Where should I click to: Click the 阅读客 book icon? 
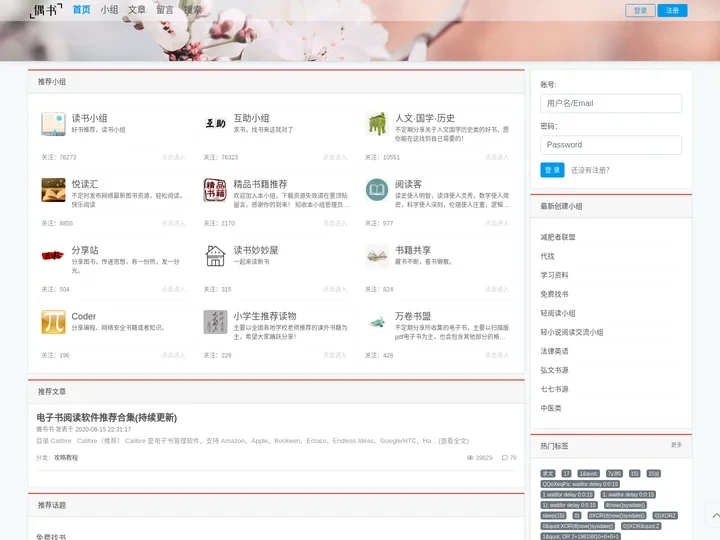[377, 190]
